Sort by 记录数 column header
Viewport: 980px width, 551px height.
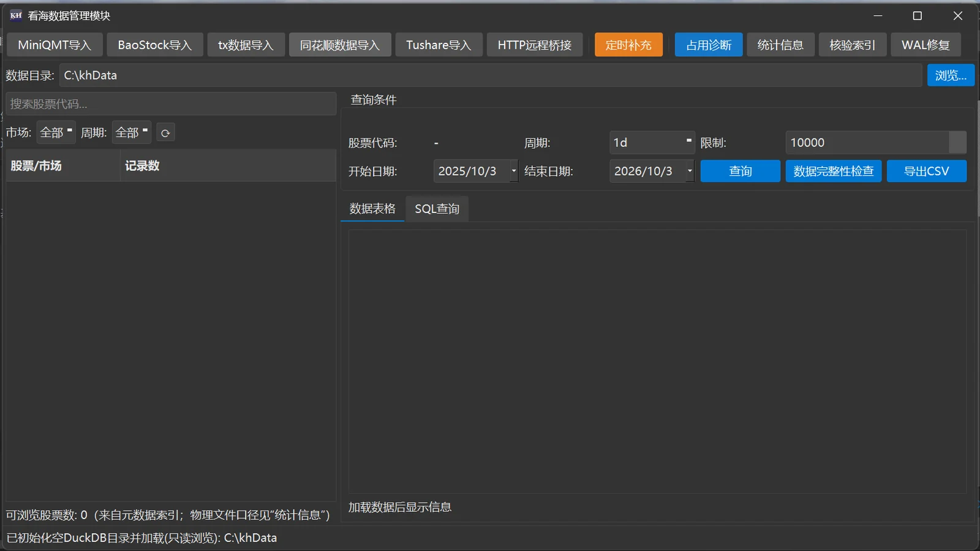pyautogui.click(x=228, y=166)
